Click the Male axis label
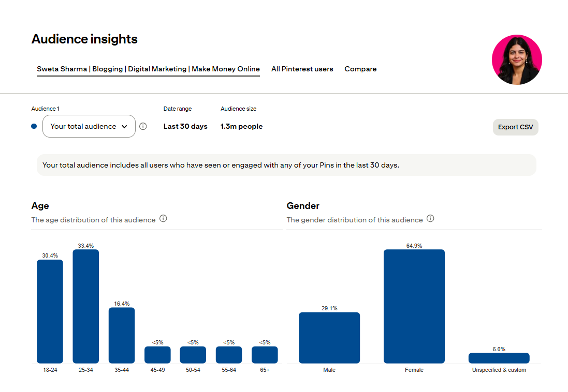Viewport: 568px width, 392px height. click(x=329, y=370)
